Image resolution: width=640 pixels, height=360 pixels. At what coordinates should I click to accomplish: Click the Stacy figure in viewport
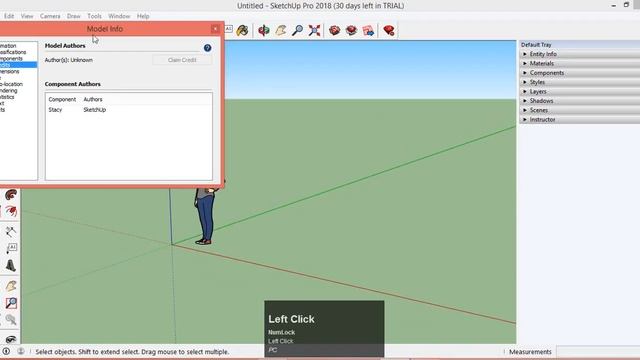point(205,216)
